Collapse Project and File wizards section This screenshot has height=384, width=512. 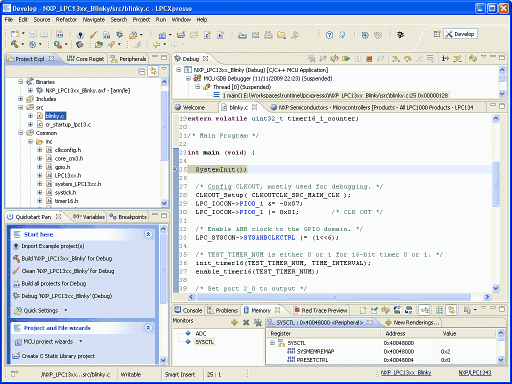148,328
